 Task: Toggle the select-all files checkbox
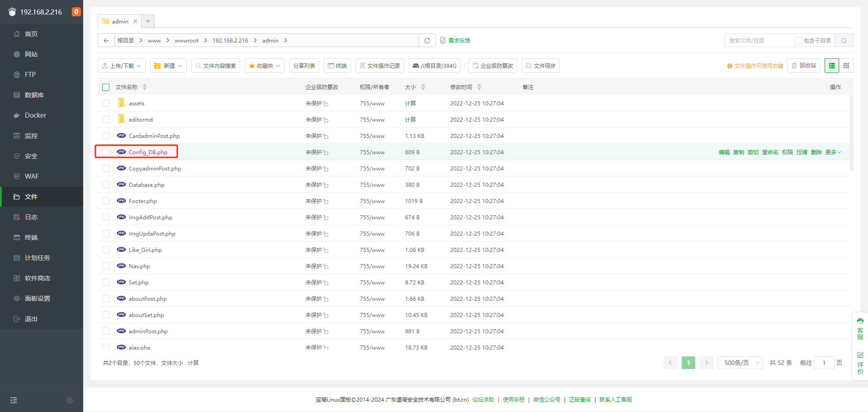point(106,87)
